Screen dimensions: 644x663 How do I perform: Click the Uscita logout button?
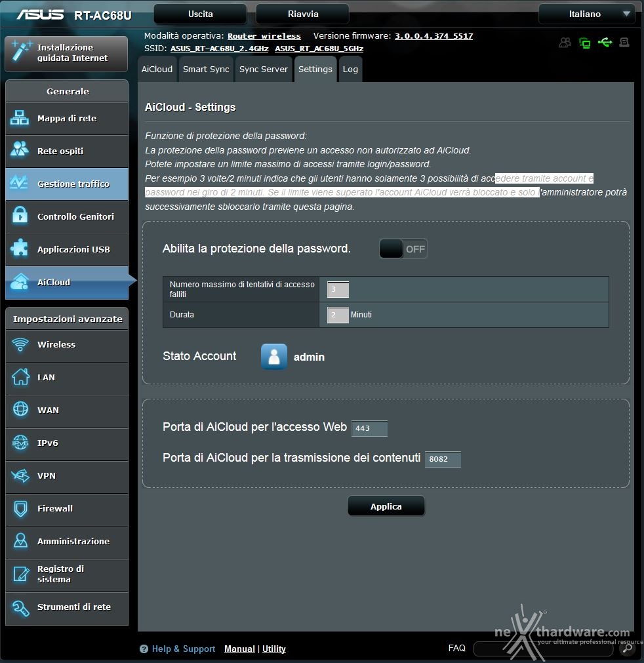click(201, 14)
